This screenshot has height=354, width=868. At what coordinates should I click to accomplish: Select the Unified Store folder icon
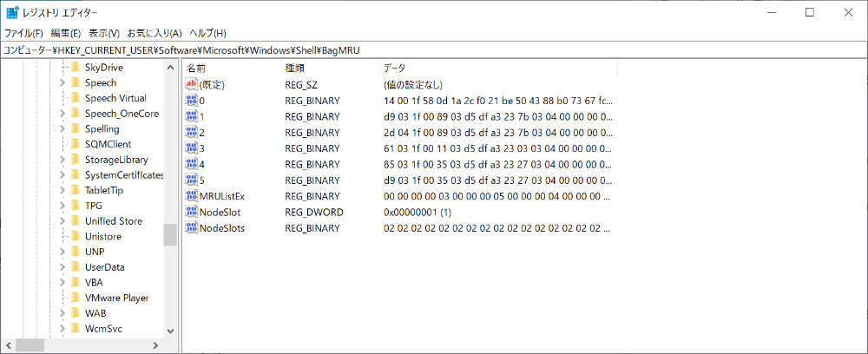point(76,221)
